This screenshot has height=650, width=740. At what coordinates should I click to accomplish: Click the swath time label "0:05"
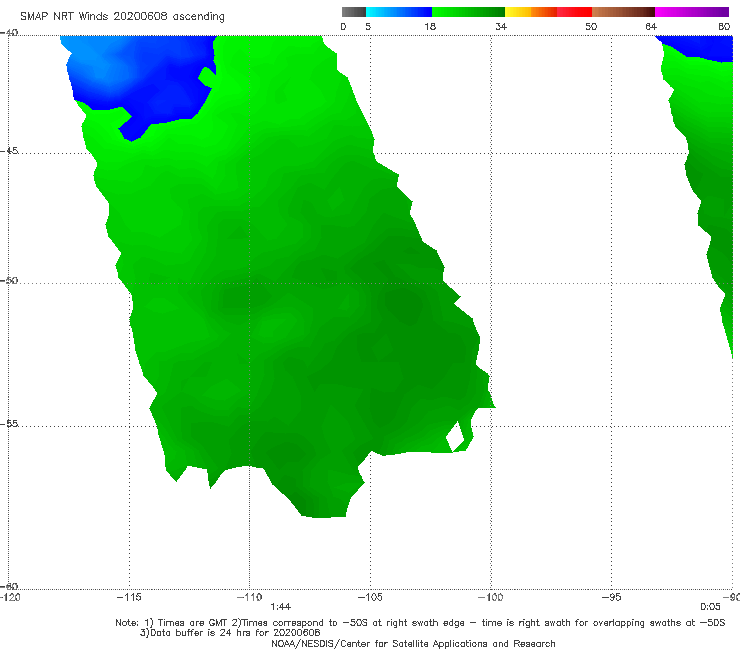710,607
